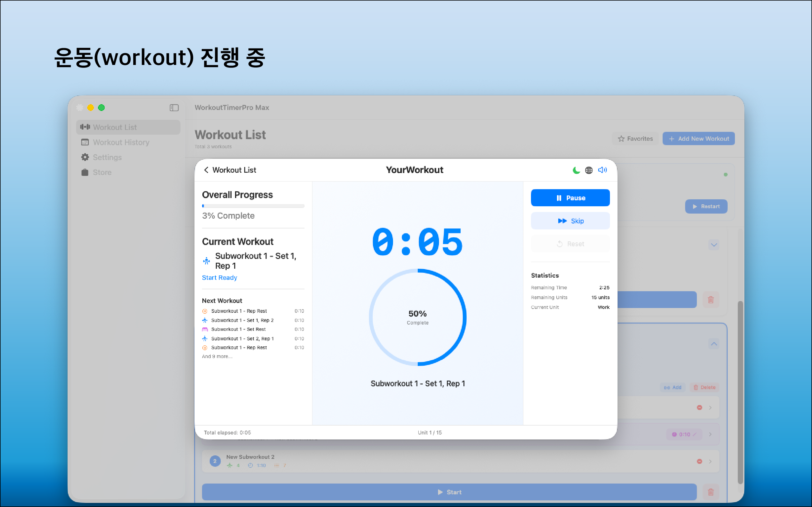Toggle the sound speaker icon
812x507 pixels.
[x=602, y=170]
